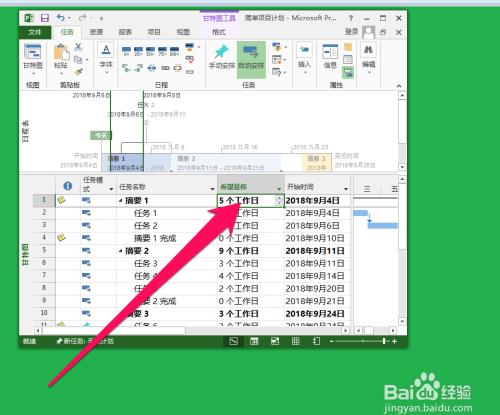Click the new tasks status bar button
The image size is (500, 415).
85,341
